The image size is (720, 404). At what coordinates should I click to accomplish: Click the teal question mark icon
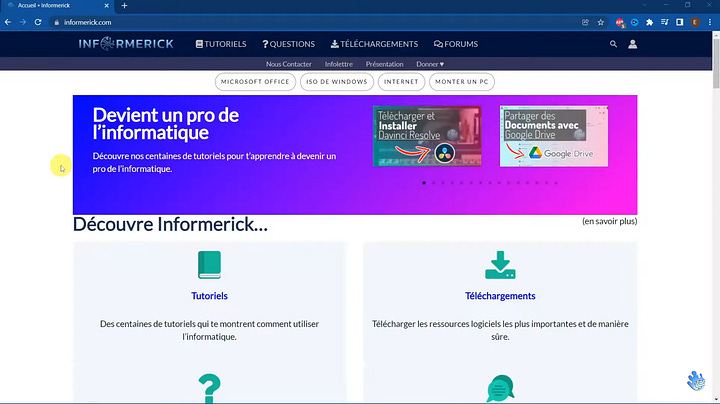click(209, 388)
